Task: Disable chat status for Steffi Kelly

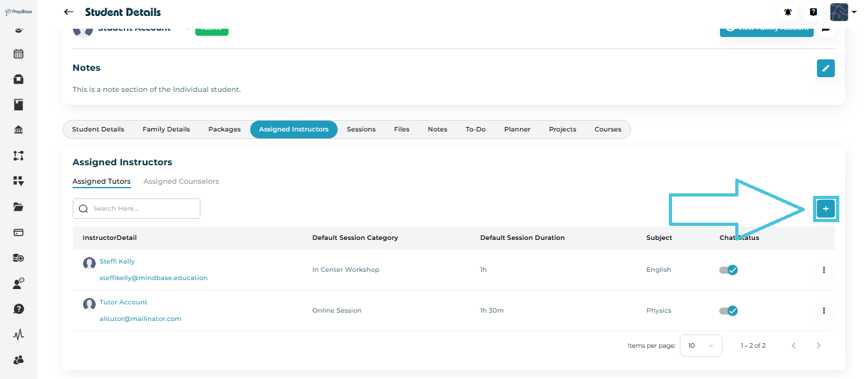Action: pos(728,270)
